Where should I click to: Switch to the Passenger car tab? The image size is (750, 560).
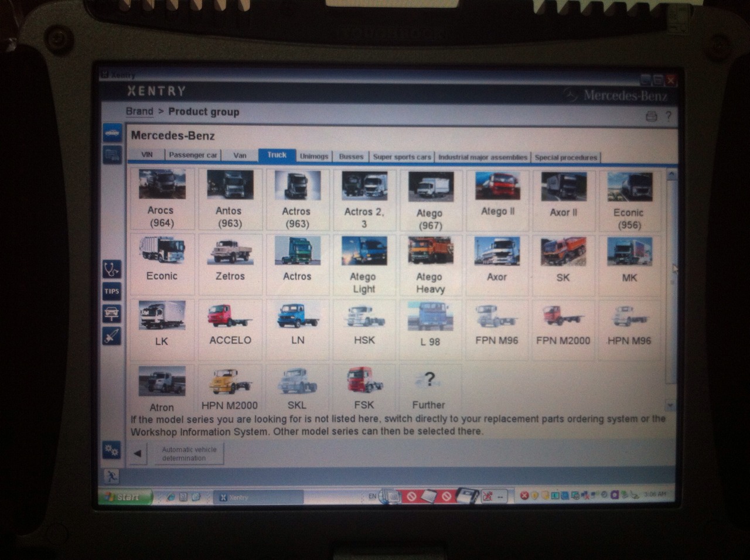click(193, 155)
